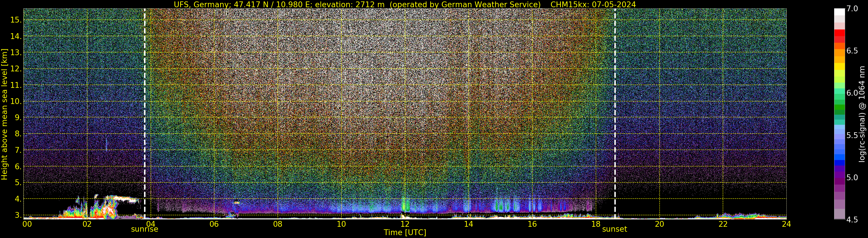Click the 5.0 value on the colorbar
The height and width of the screenshot is (238, 868).
point(852,177)
